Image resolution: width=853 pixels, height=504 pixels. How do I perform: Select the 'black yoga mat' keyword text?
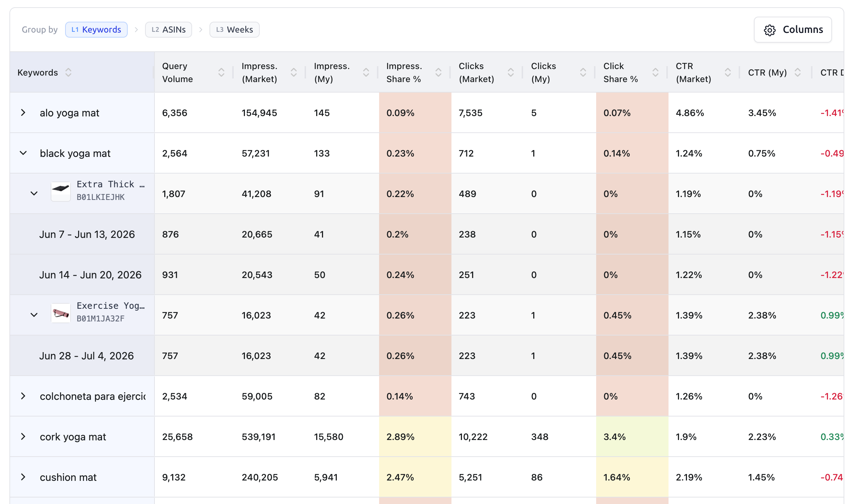75,154
